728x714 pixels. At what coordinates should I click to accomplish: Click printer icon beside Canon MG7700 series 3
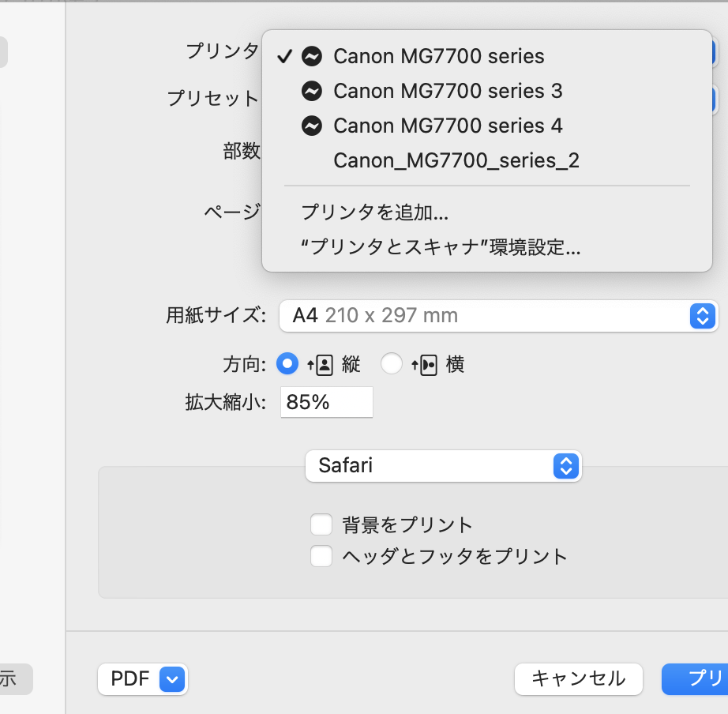coord(312,91)
